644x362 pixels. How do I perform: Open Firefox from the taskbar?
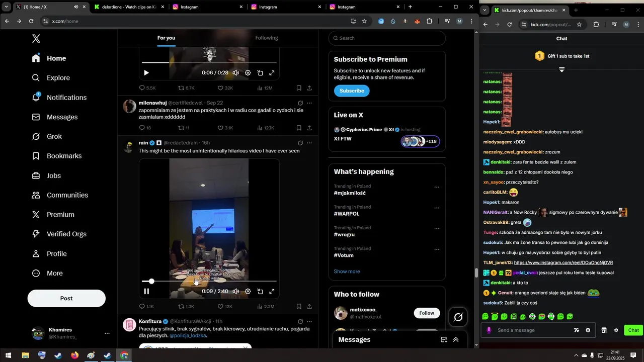pos(74,355)
